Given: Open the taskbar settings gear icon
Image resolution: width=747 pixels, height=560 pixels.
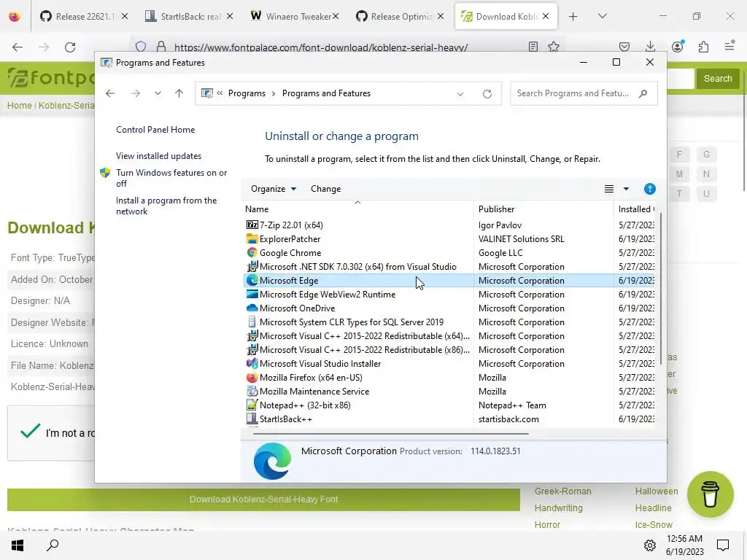Looking at the screenshot, I should 650,545.
